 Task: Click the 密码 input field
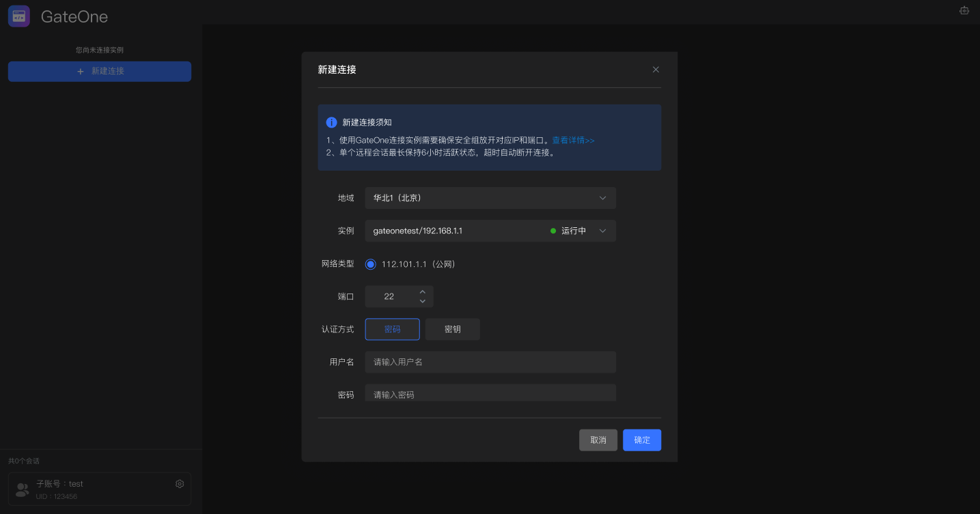pos(490,393)
